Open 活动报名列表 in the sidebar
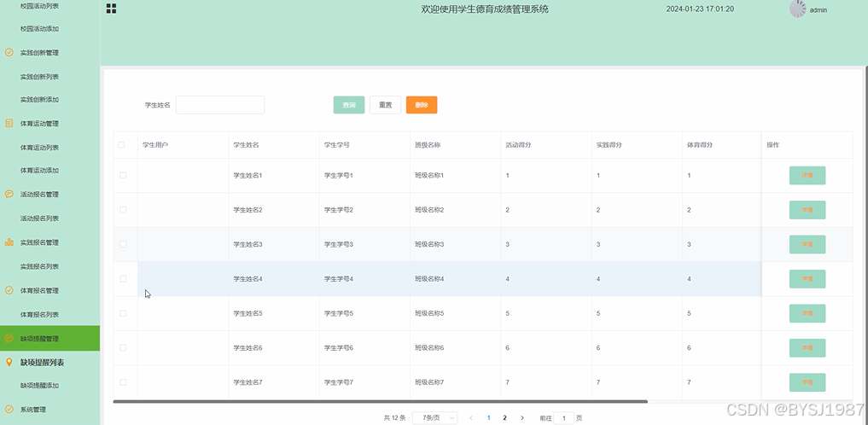This screenshot has width=868, height=425. coord(39,218)
